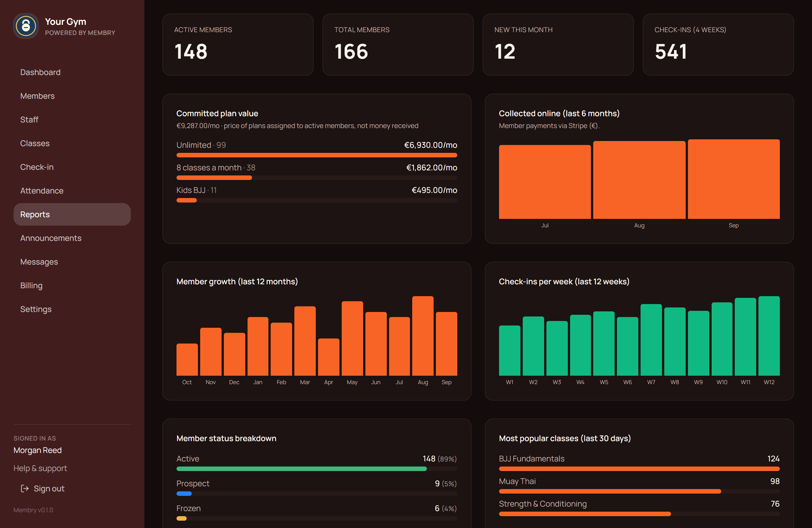Open the Staff section
This screenshot has width=812, height=528.
[72, 120]
